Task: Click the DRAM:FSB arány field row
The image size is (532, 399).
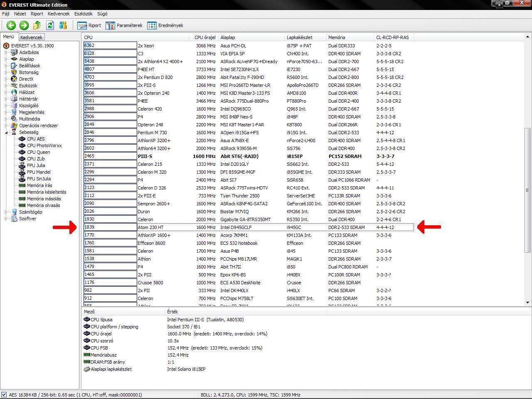Action: [x=204, y=362]
